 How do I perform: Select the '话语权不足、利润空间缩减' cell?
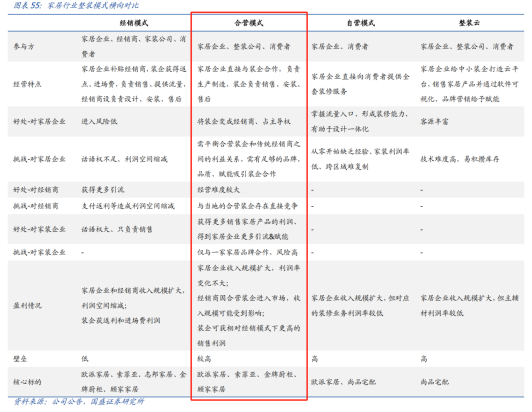click(x=124, y=159)
